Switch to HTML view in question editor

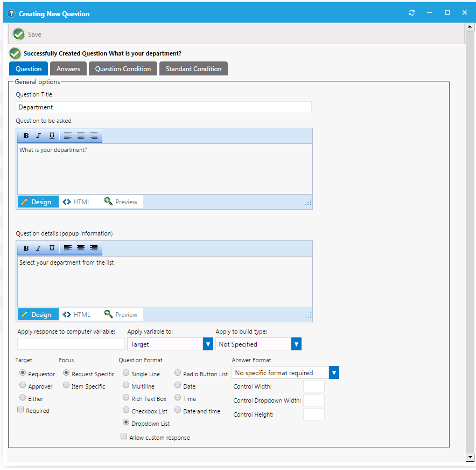[x=76, y=202]
